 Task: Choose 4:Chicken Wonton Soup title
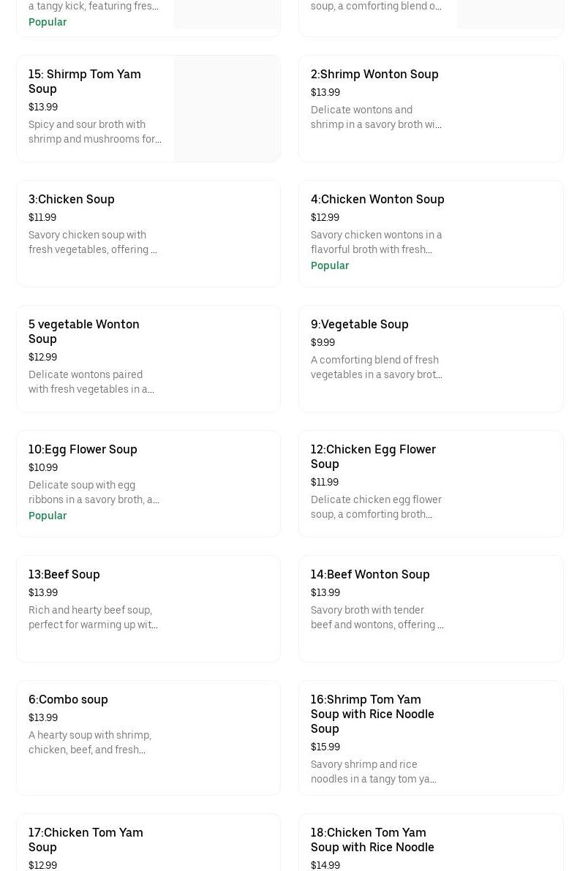click(x=377, y=200)
